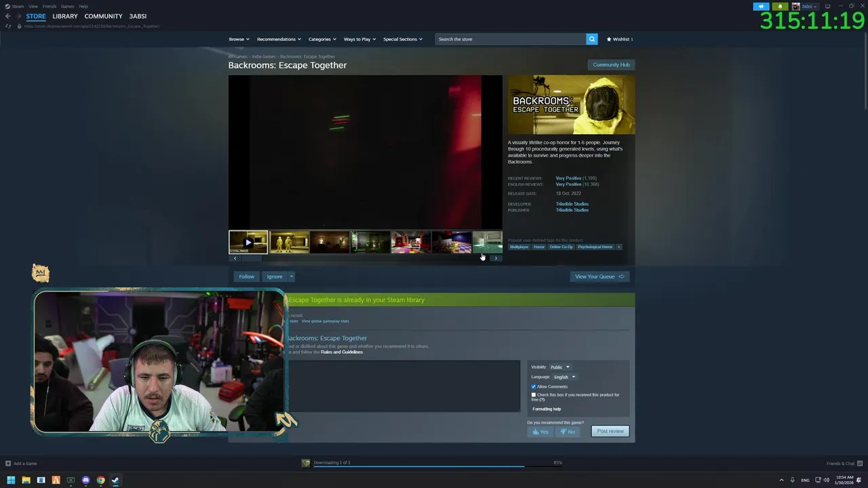Image resolution: width=868 pixels, height=488 pixels.
Task: Select the trailer video thumbnail
Action: (x=248, y=242)
